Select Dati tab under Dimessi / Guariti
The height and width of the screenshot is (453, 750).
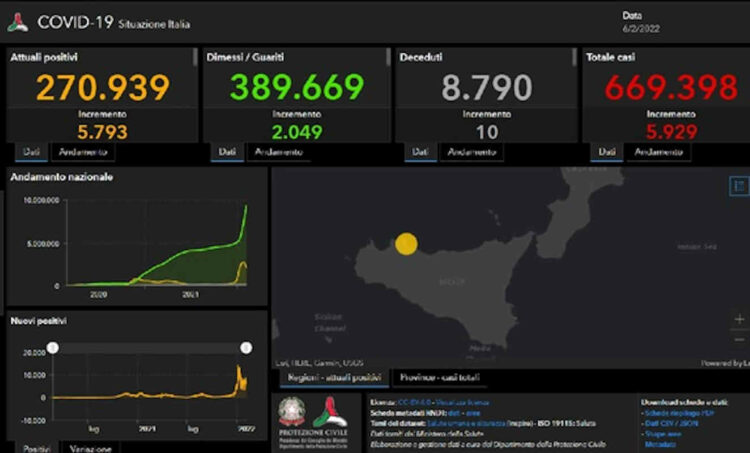coord(227,152)
